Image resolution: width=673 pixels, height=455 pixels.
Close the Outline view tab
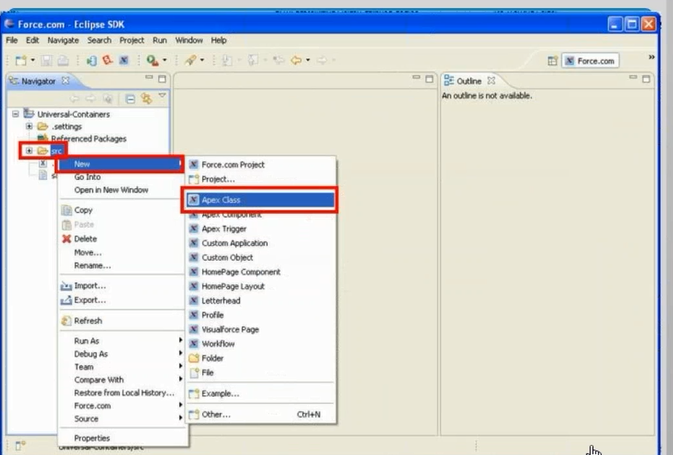coord(491,81)
